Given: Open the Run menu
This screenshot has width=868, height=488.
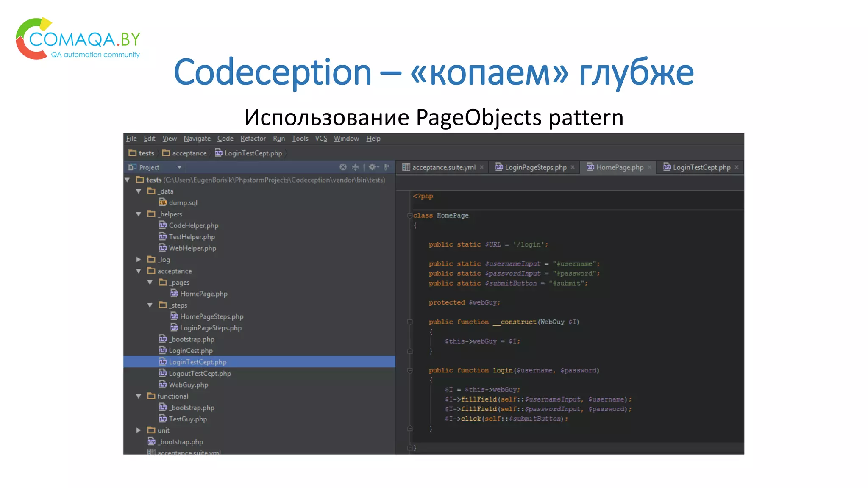Looking at the screenshot, I should point(279,139).
